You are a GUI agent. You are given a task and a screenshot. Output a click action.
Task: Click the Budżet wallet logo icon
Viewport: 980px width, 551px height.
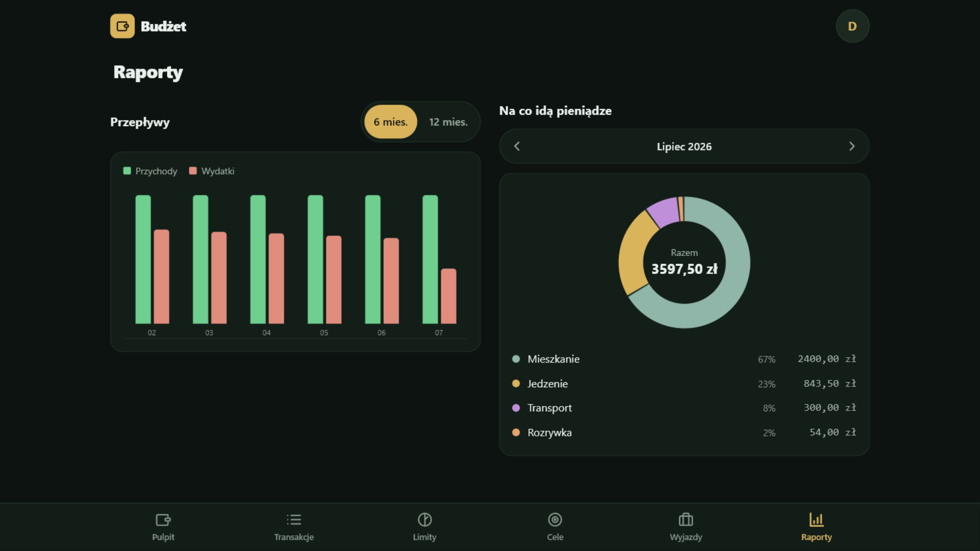(122, 26)
